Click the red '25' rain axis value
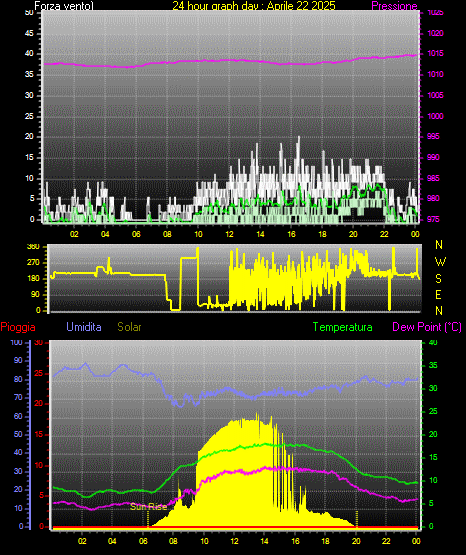Image resolution: width=466 pixels, height=555 pixels. (39, 373)
